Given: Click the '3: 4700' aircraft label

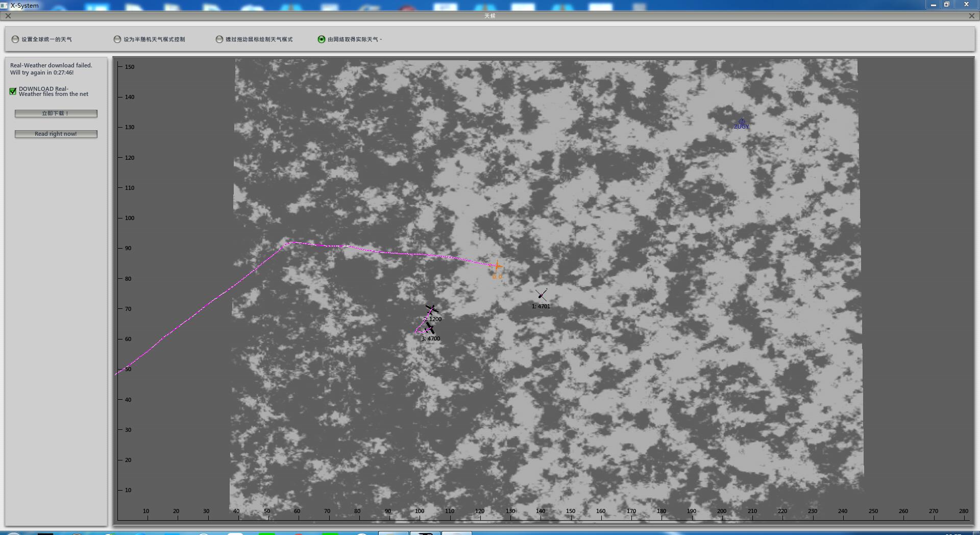Looking at the screenshot, I should [x=431, y=338].
